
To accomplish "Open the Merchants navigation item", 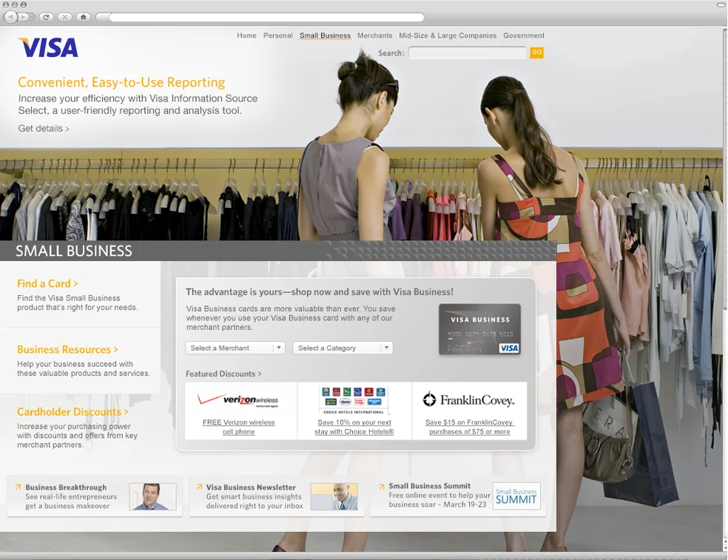I will 374,36.
